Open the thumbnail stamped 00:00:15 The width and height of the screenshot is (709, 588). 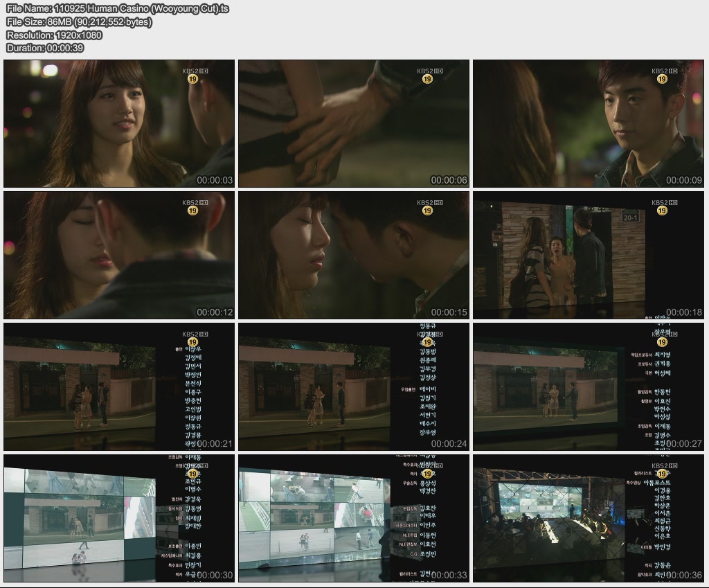(x=354, y=255)
